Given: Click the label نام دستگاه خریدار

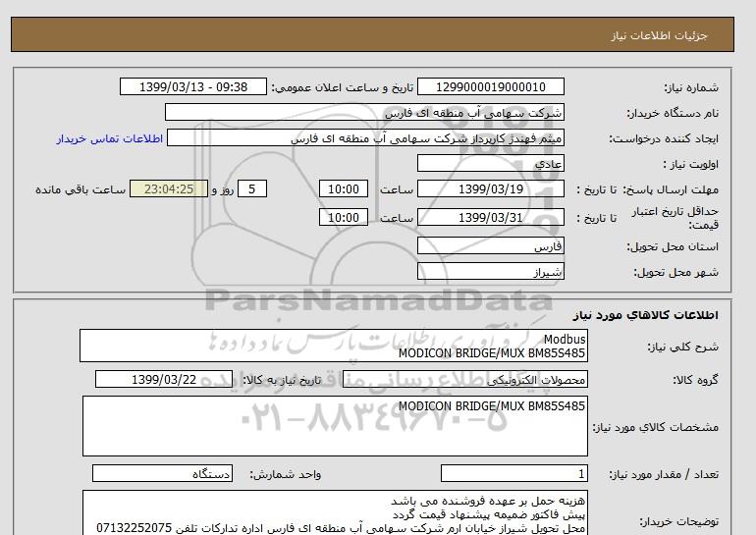Looking at the screenshot, I should 673,113.
